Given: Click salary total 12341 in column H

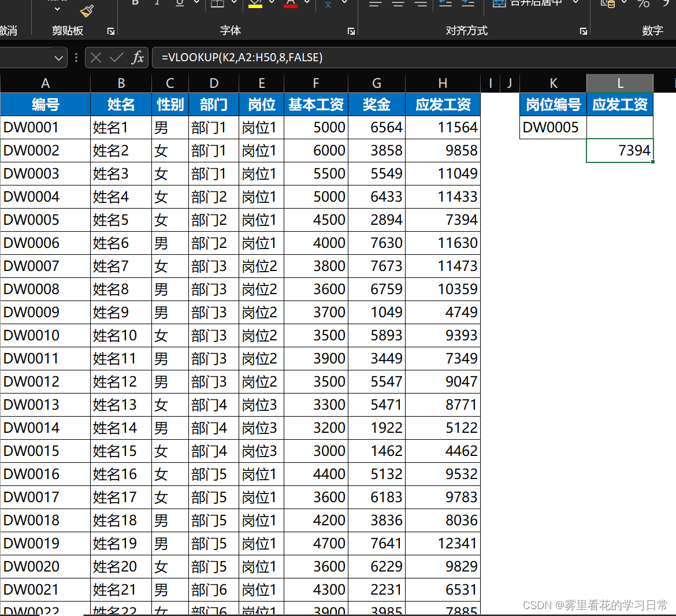Looking at the screenshot, I should [x=443, y=543].
